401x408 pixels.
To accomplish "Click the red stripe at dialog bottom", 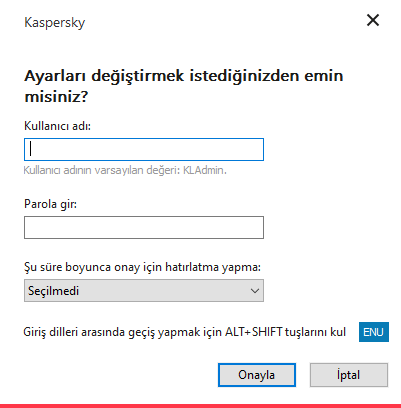I will pos(200,406).
